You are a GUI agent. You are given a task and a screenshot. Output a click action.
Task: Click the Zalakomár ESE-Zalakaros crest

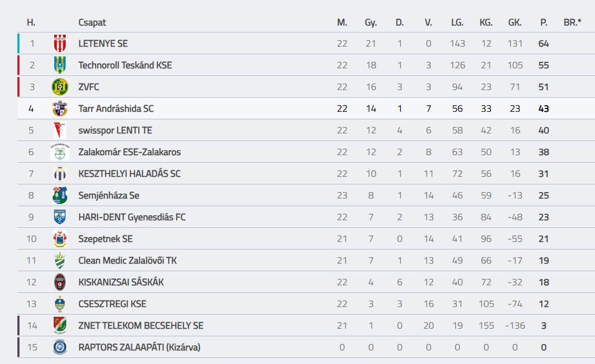point(60,152)
